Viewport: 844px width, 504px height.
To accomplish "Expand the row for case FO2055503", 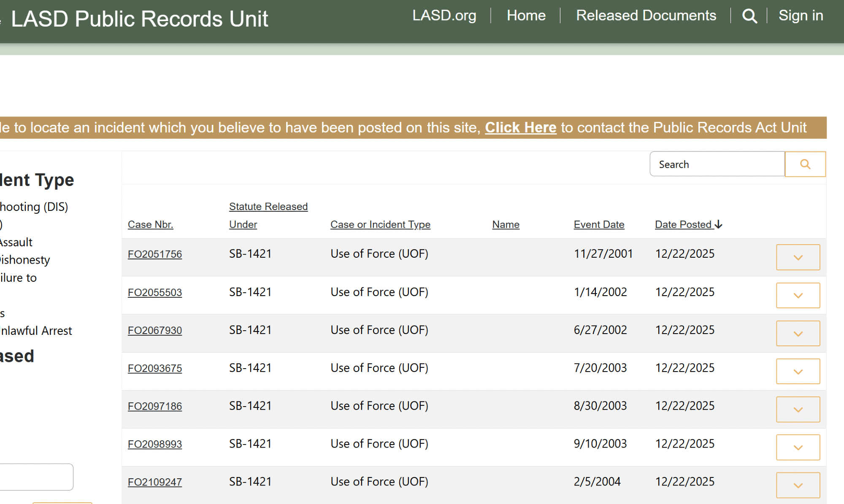I will click(798, 295).
